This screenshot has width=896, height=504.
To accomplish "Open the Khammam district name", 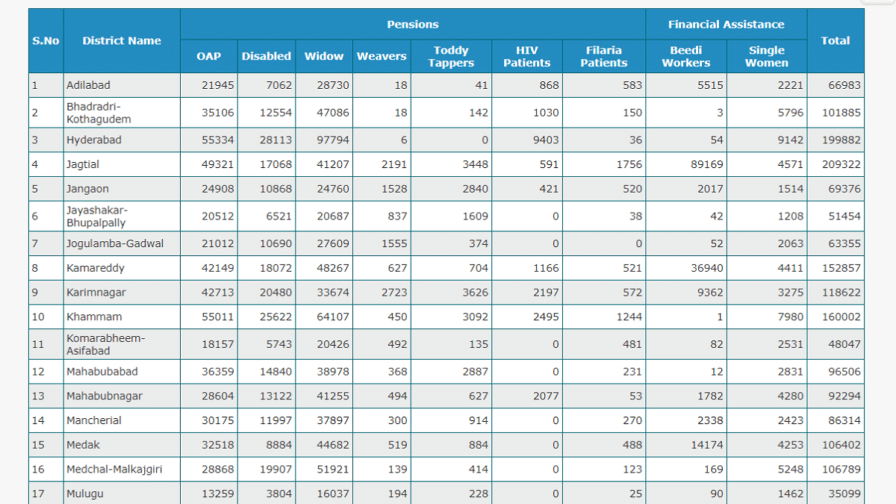I will [x=89, y=317].
